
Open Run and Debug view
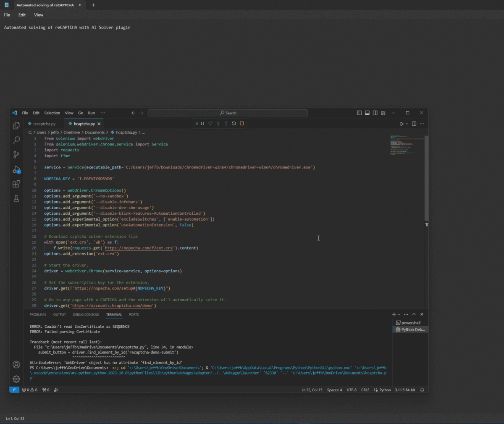[16, 169]
